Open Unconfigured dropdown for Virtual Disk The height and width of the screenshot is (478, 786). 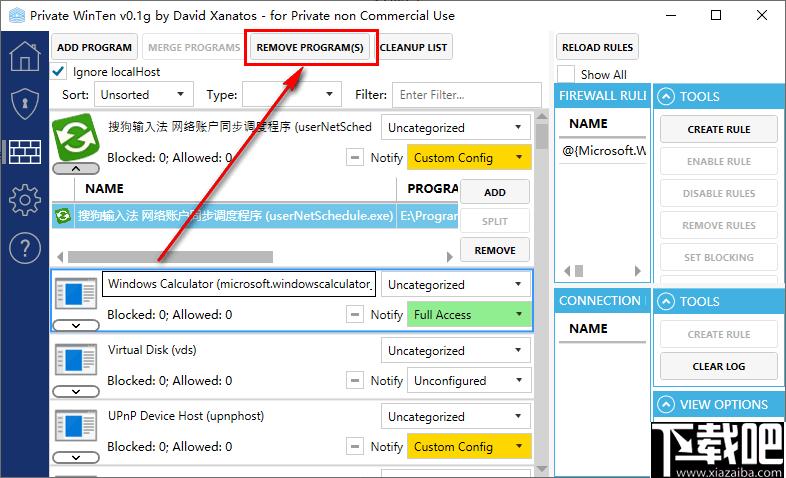click(x=469, y=380)
